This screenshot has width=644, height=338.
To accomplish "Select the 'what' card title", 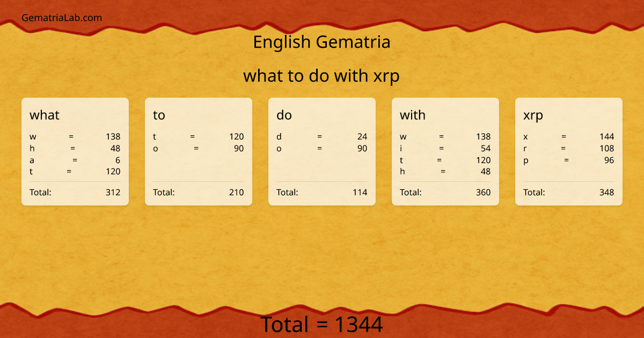I will (45, 115).
